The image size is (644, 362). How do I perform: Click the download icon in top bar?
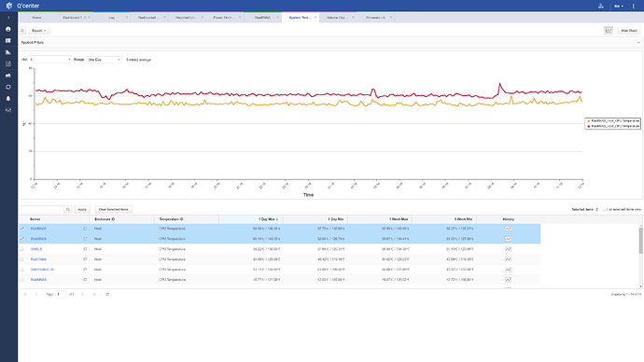pos(601,6)
